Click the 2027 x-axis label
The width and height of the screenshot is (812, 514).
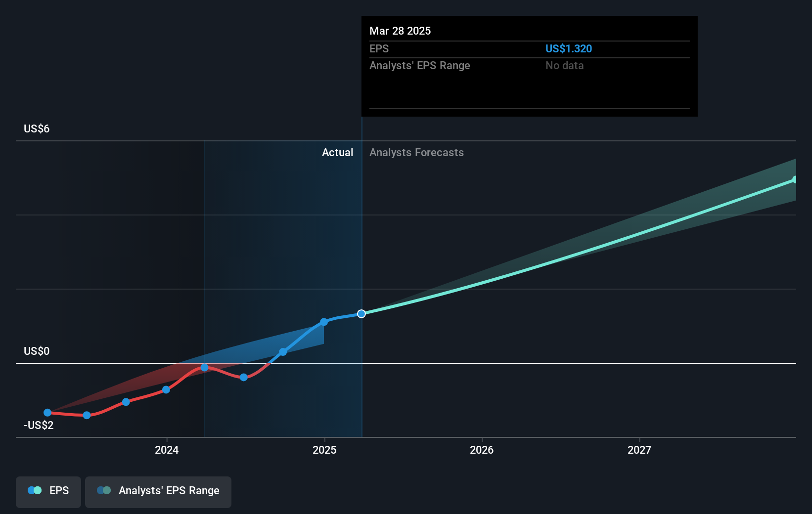click(639, 450)
